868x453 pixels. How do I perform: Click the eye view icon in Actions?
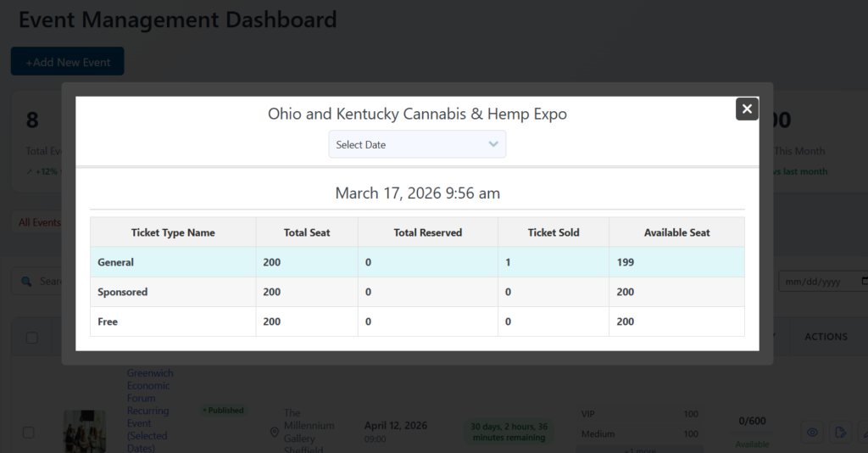coord(812,433)
